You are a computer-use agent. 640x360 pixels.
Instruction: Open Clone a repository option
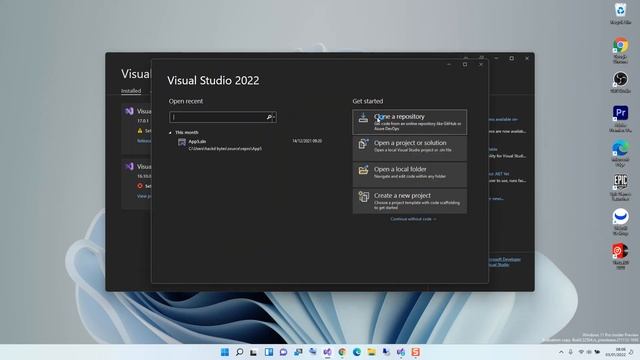click(409, 122)
